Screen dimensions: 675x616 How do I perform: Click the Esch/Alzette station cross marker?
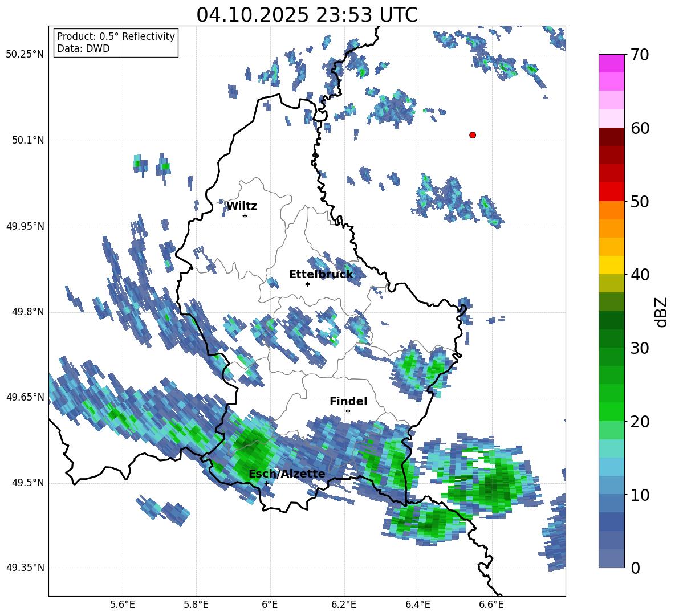click(x=266, y=483)
